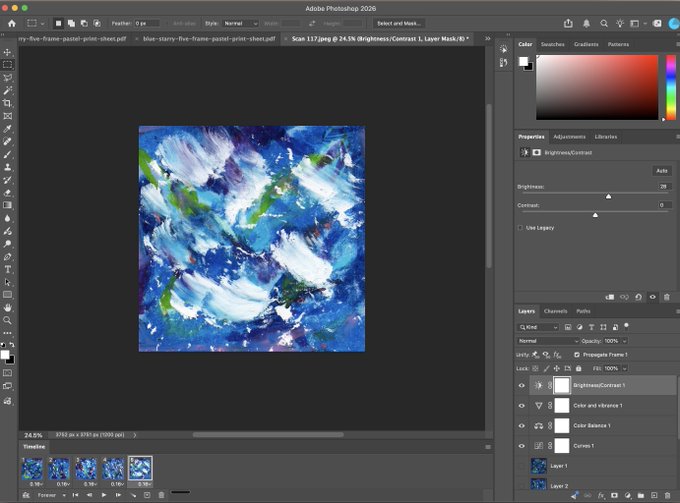Switch to the Paths tab
The height and width of the screenshot is (503, 680).
pyautogui.click(x=583, y=311)
